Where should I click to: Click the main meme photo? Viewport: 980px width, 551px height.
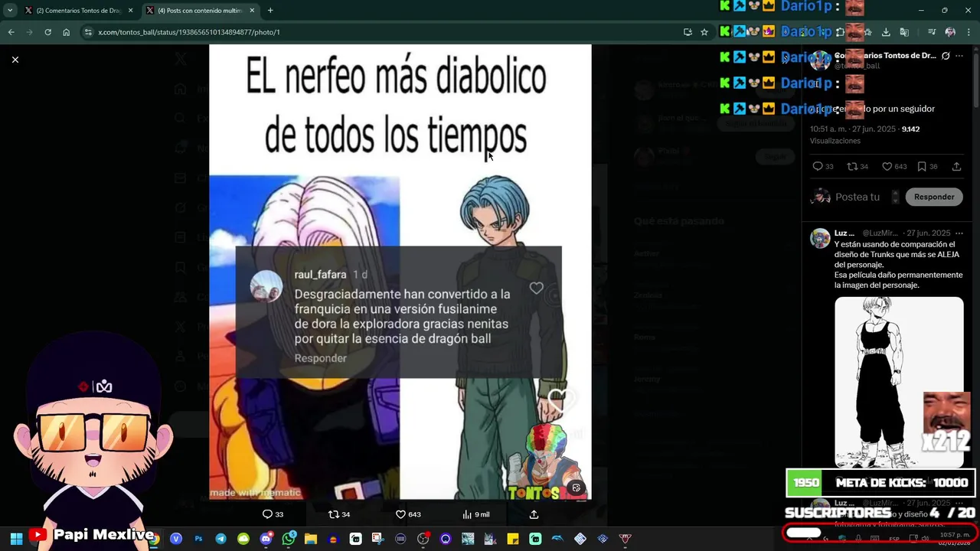click(x=400, y=272)
